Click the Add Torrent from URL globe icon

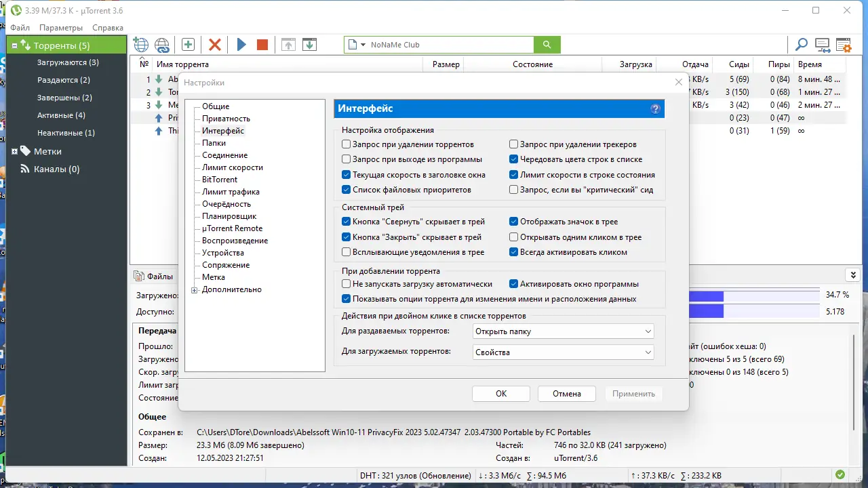coord(141,45)
